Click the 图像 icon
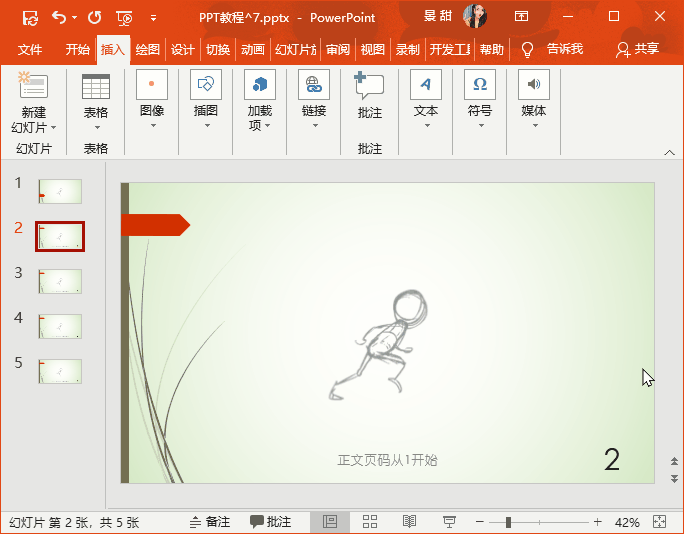This screenshot has width=684, height=534. (x=152, y=84)
